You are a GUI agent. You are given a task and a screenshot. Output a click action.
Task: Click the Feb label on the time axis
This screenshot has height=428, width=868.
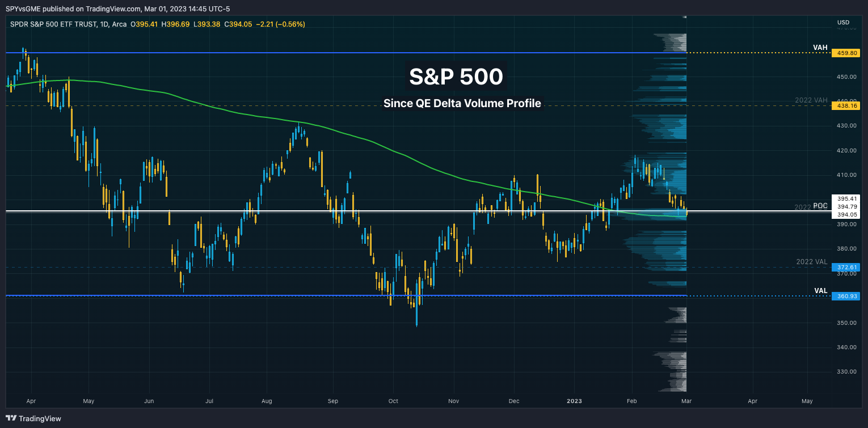pos(632,401)
